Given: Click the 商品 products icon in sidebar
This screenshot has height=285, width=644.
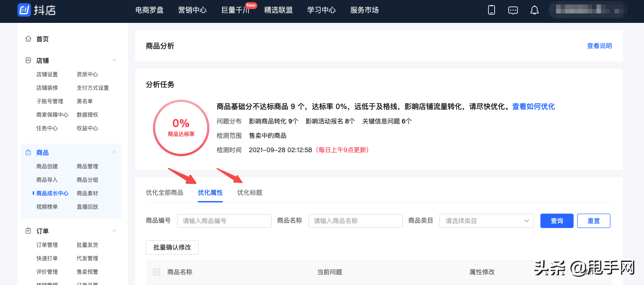Looking at the screenshot, I should click(x=28, y=153).
